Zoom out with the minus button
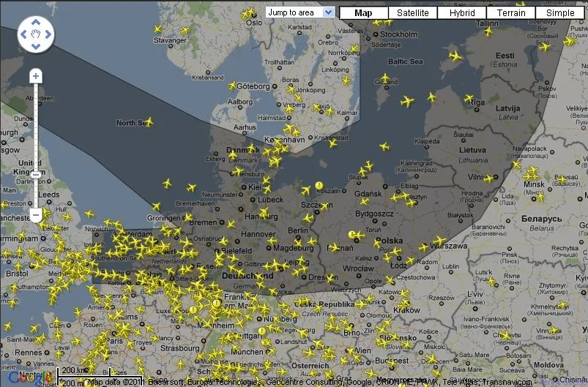588x387 pixels. click(35, 215)
